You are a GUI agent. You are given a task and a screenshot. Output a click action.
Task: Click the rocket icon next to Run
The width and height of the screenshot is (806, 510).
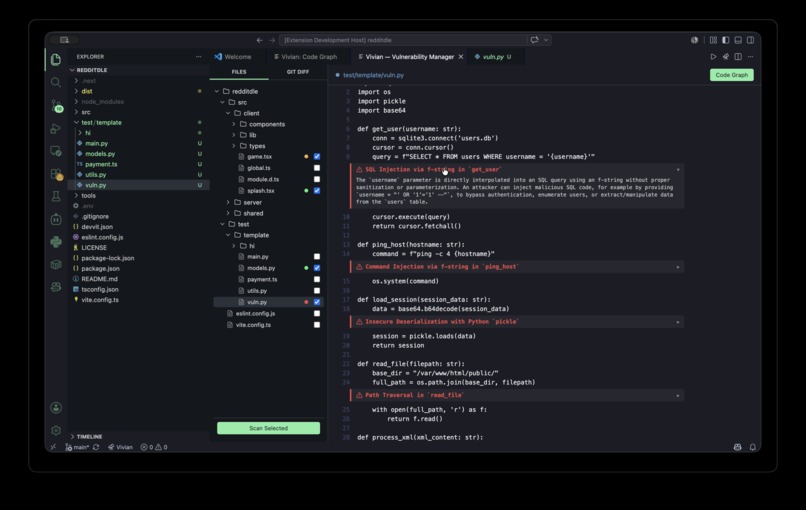[x=725, y=57]
